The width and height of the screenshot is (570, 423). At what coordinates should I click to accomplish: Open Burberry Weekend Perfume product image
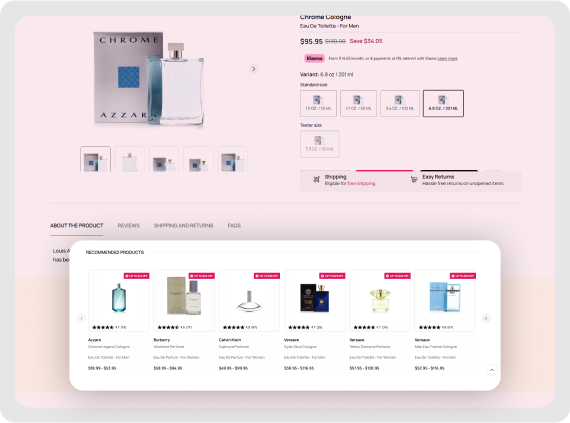point(184,295)
